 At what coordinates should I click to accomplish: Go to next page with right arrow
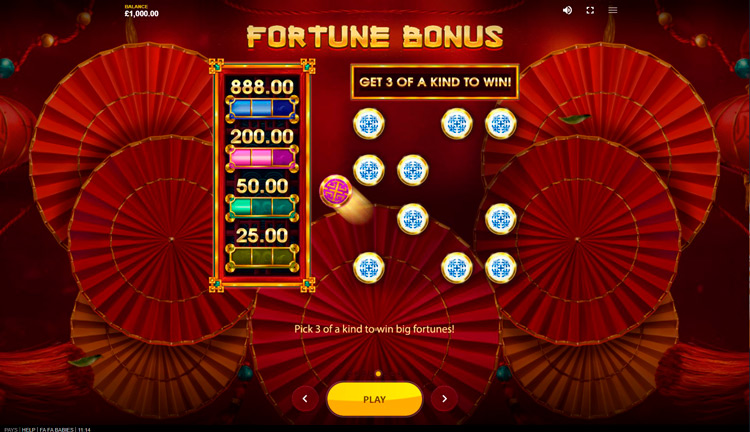pyautogui.click(x=444, y=399)
